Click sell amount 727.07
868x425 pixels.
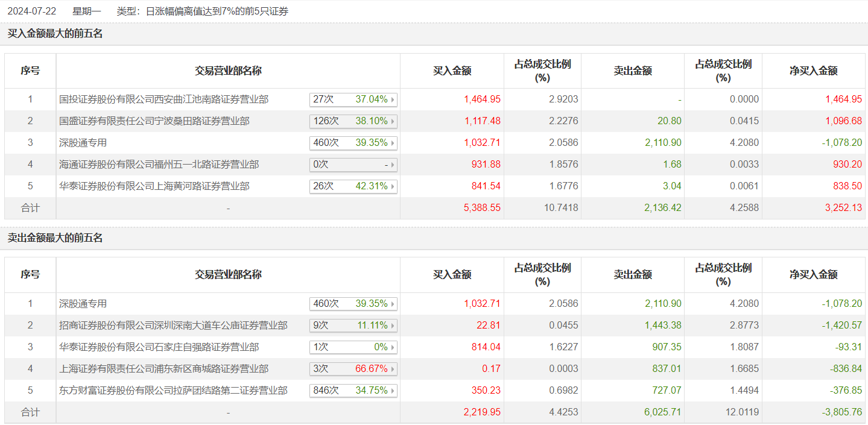[x=667, y=391]
